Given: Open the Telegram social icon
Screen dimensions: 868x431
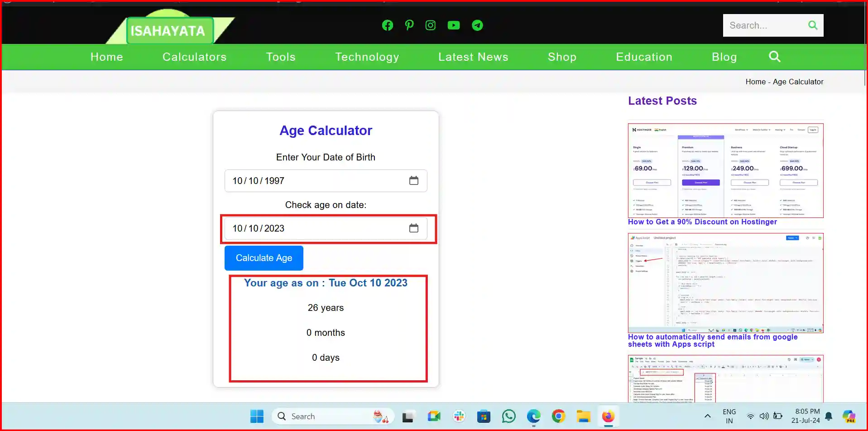Looking at the screenshot, I should 478,25.
